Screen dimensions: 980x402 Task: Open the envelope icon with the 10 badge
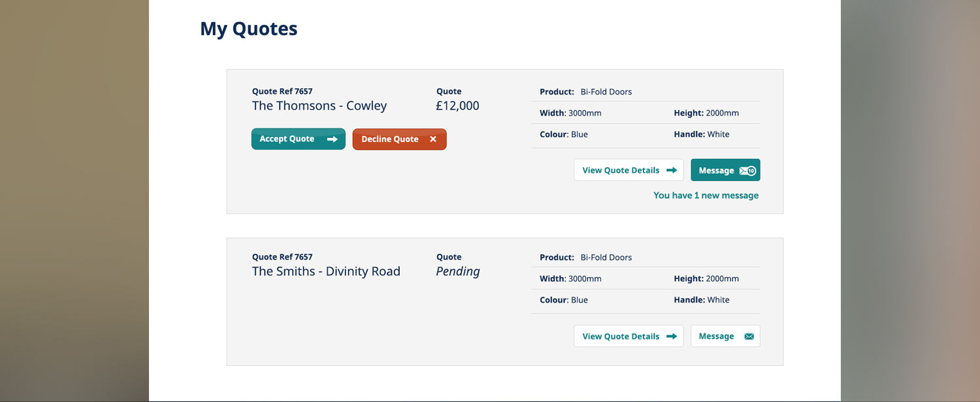pyautogui.click(x=747, y=171)
